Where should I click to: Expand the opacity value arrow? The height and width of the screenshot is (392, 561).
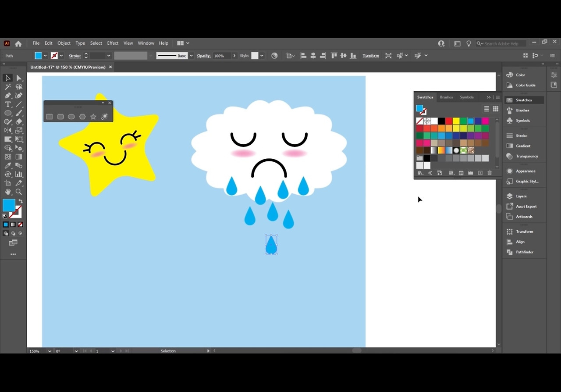coord(234,56)
